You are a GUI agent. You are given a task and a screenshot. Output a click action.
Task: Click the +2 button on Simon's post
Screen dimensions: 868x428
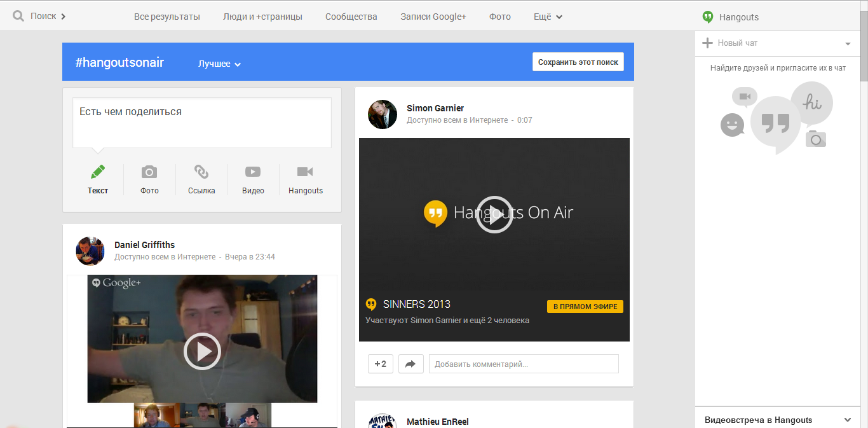[x=380, y=364]
